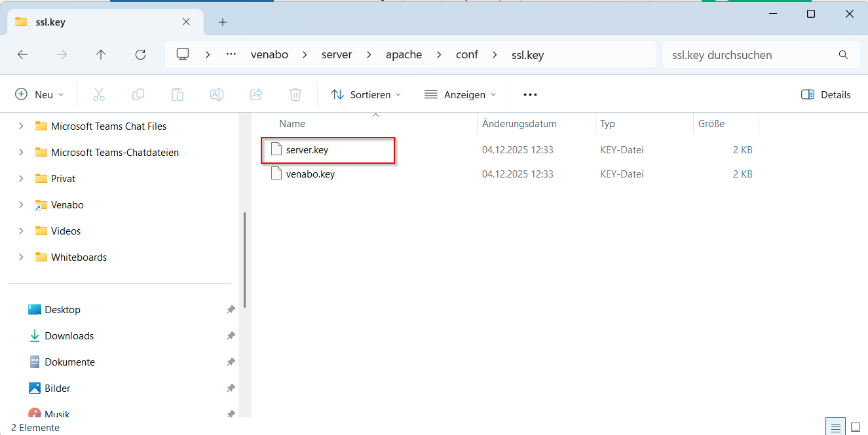Click the Rename icon in toolbar
The height and width of the screenshot is (435, 868).
coord(217,94)
